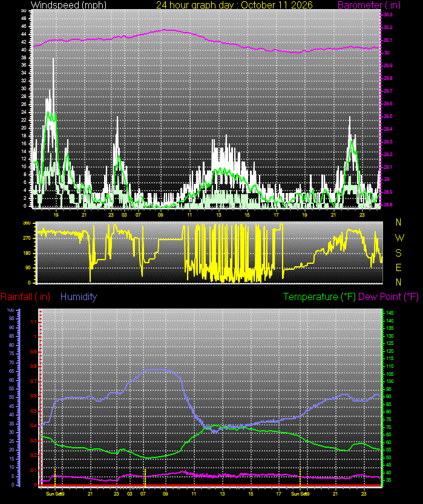Click the 30.2 barometer axis value

point(388,28)
